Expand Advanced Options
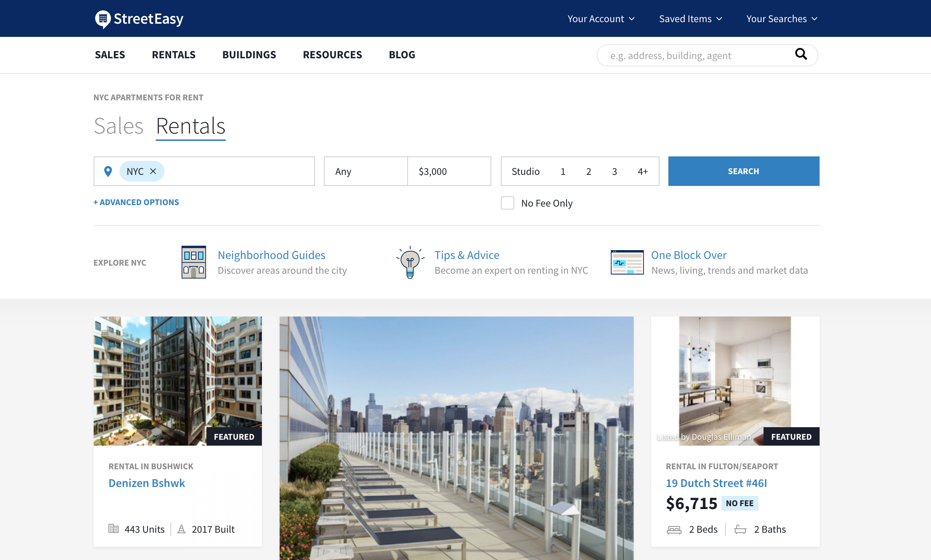 136,202
